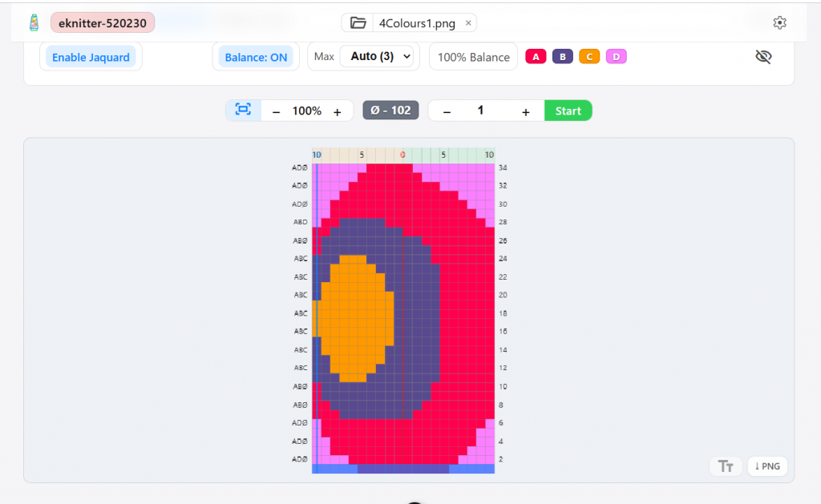The height and width of the screenshot is (504, 821).
Task: Click the eknitter-520230 device badge
Action: coord(103,23)
